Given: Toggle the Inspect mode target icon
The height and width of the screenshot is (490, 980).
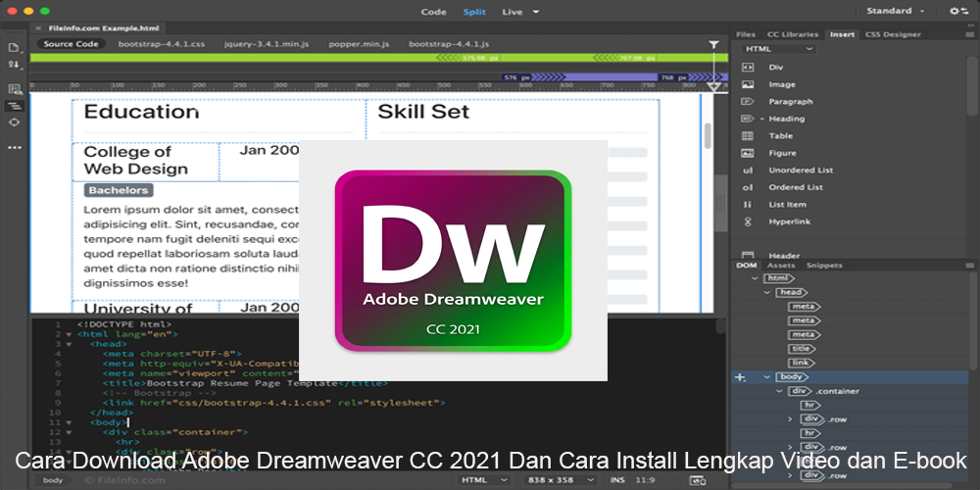Looking at the screenshot, I should pos(14,122).
